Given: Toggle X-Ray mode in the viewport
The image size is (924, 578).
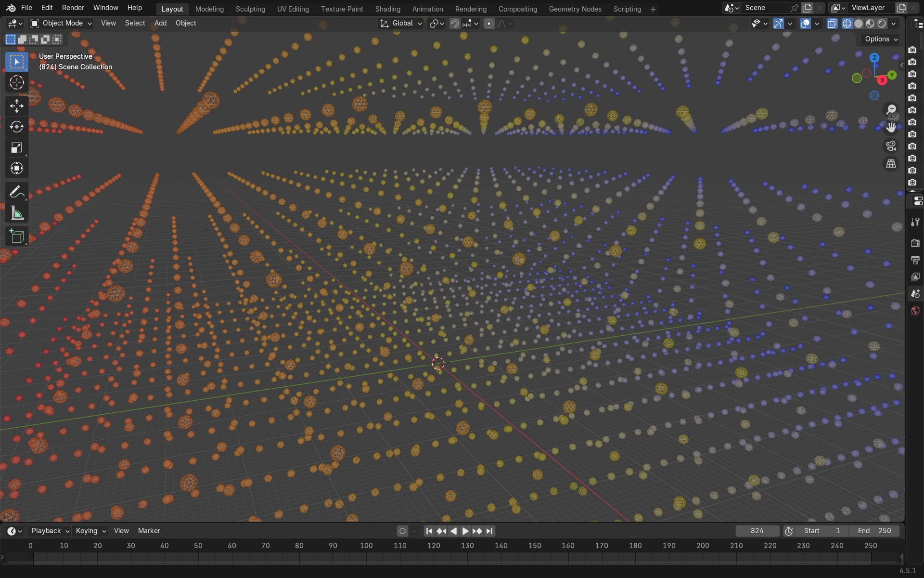Looking at the screenshot, I should pyautogui.click(x=832, y=23).
